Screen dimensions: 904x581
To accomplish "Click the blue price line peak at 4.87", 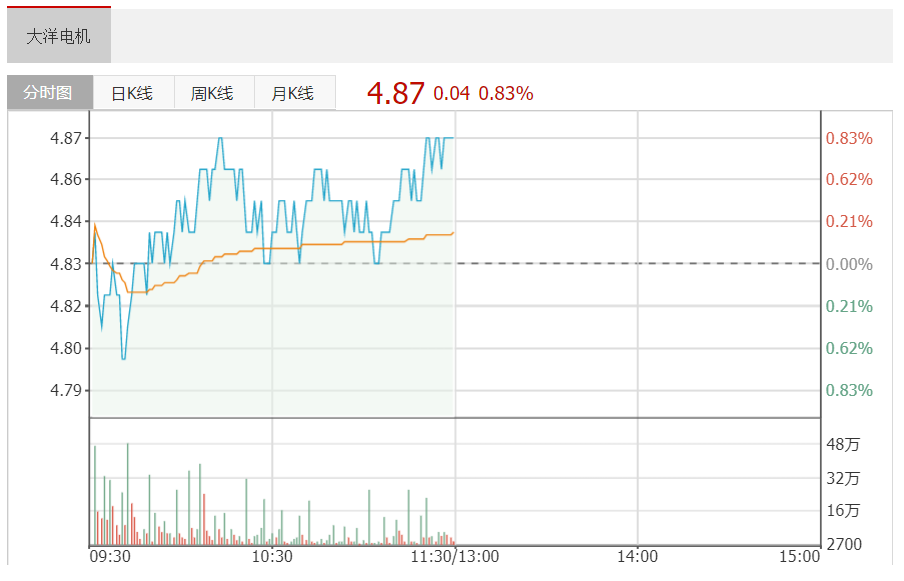I will (x=220, y=138).
